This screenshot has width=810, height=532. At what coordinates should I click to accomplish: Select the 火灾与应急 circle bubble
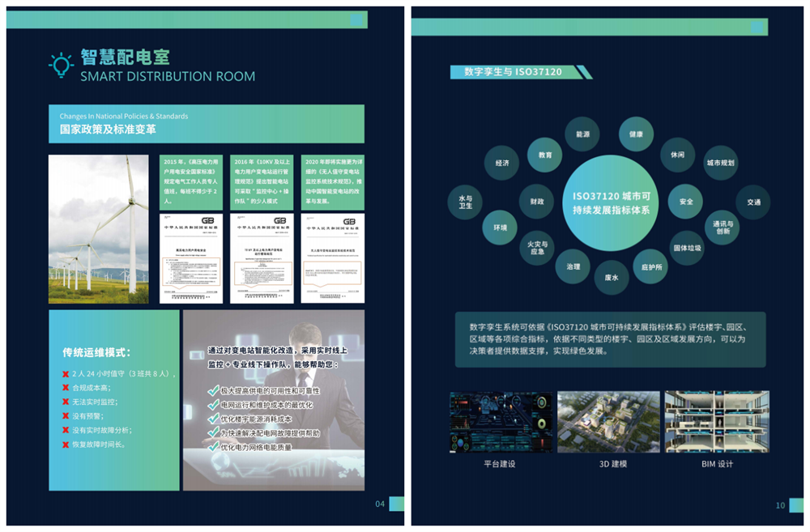pos(537,249)
